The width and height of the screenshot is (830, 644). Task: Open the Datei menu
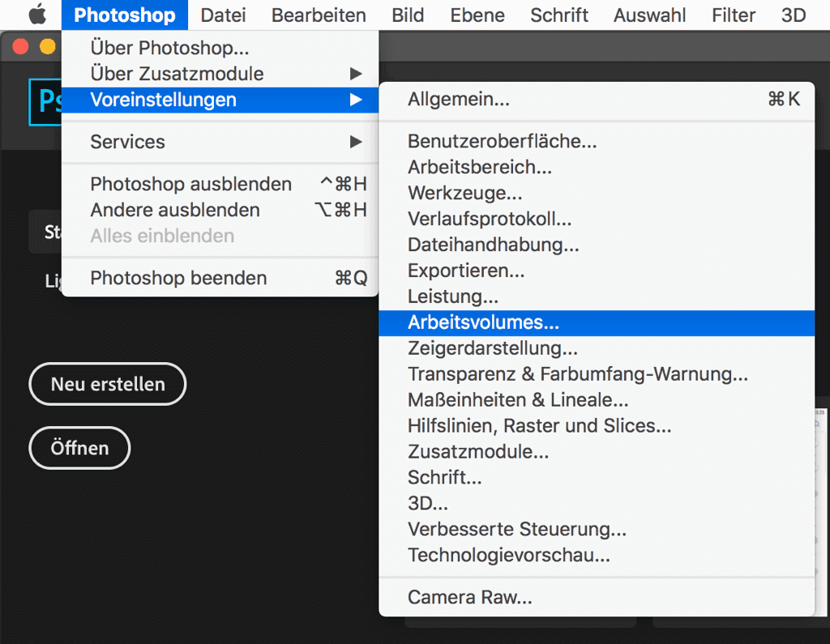(x=223, y=15)
